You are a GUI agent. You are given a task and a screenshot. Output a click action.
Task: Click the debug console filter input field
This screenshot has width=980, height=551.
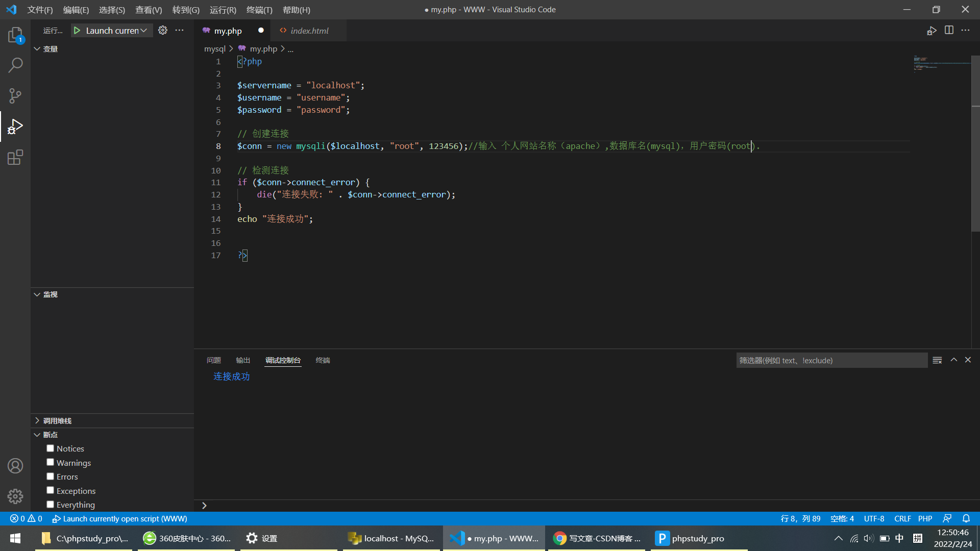tap(831, 360)
